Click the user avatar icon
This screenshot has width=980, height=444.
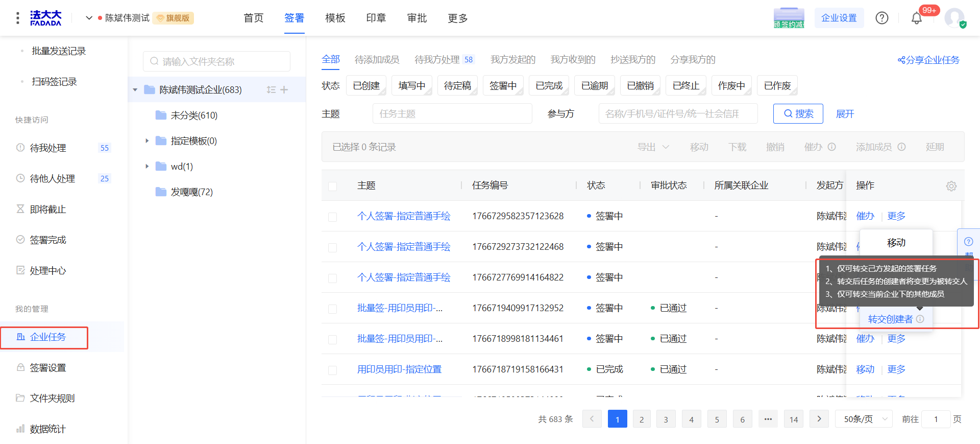(954, 18)
